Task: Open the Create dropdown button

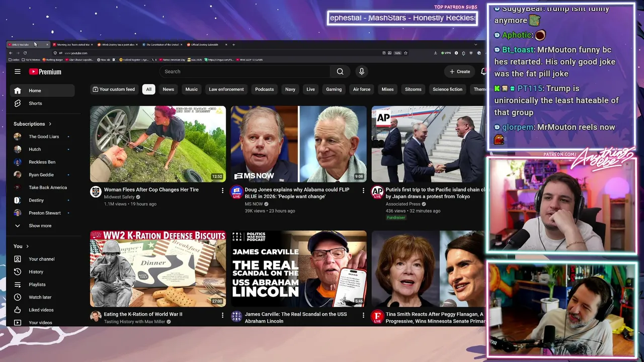Action: click(460, 71)
